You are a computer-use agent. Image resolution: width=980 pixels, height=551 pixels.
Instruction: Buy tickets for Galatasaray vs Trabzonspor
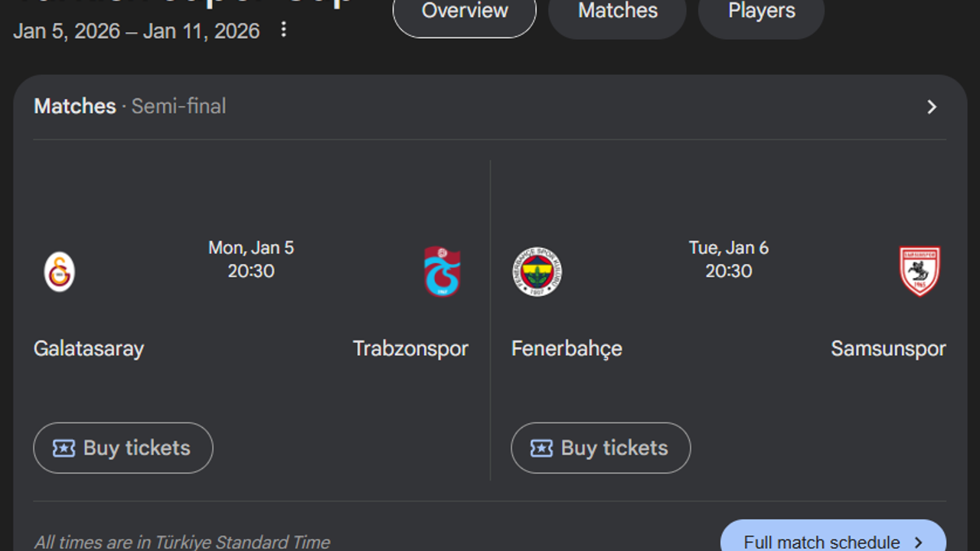[123, 448]
